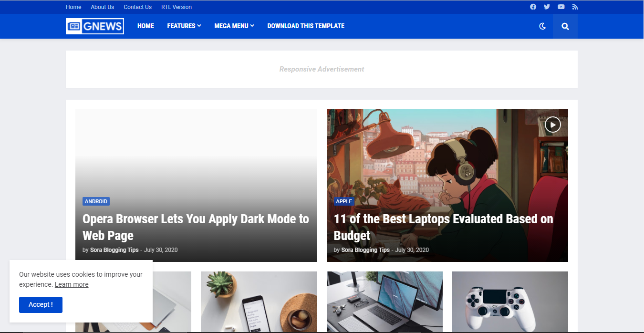This screenshot has width=644, height=333.
Task: Switch to the RTL Version
Action: pyautogui.click(x=176, y=7)
